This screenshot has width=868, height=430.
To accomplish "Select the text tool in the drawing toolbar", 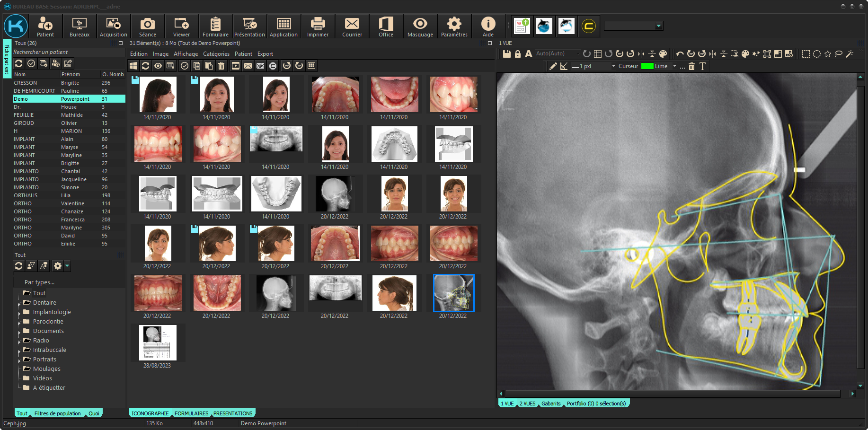I will click(x=702, y=66).
